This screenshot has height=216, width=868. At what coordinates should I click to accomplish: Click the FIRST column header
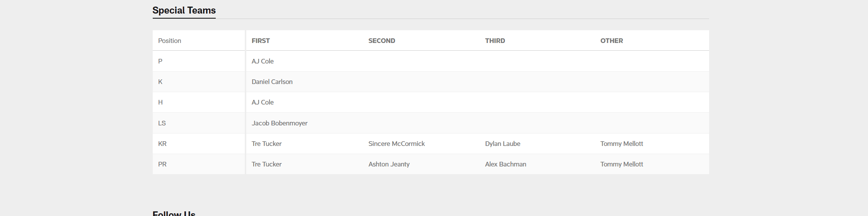[x=261, y=41]
